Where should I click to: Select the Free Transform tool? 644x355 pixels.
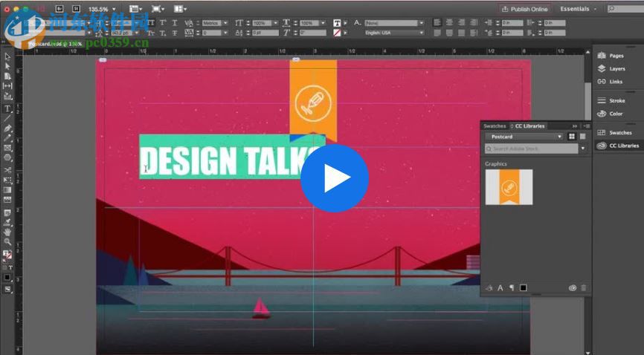7,180
